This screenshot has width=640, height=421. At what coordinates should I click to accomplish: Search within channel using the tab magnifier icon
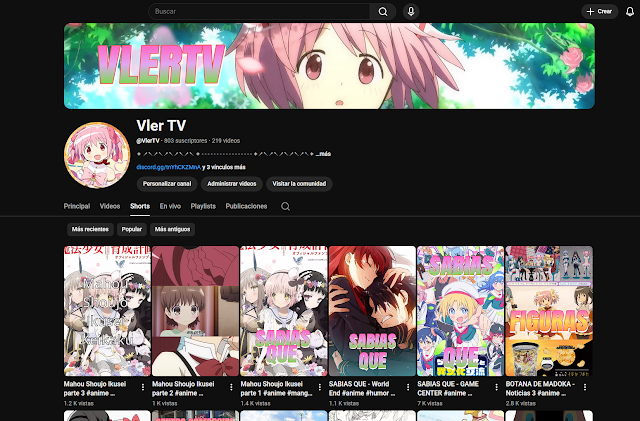285,206
